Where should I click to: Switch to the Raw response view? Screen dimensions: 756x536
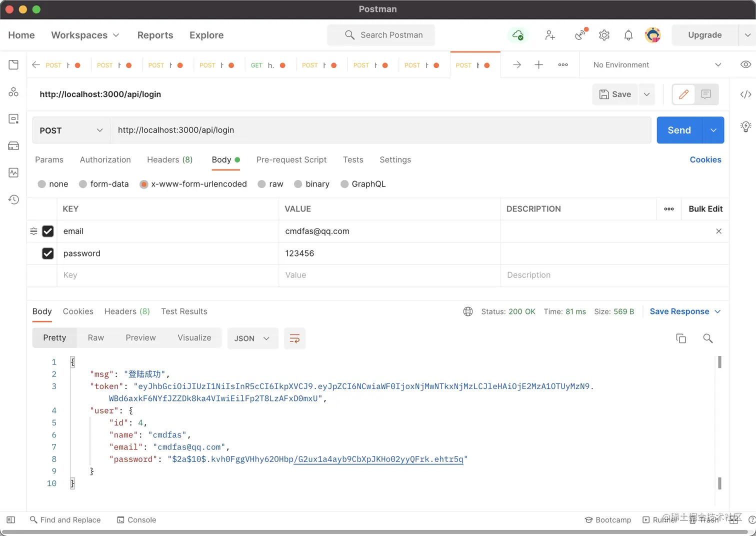(x=96, y=338)
